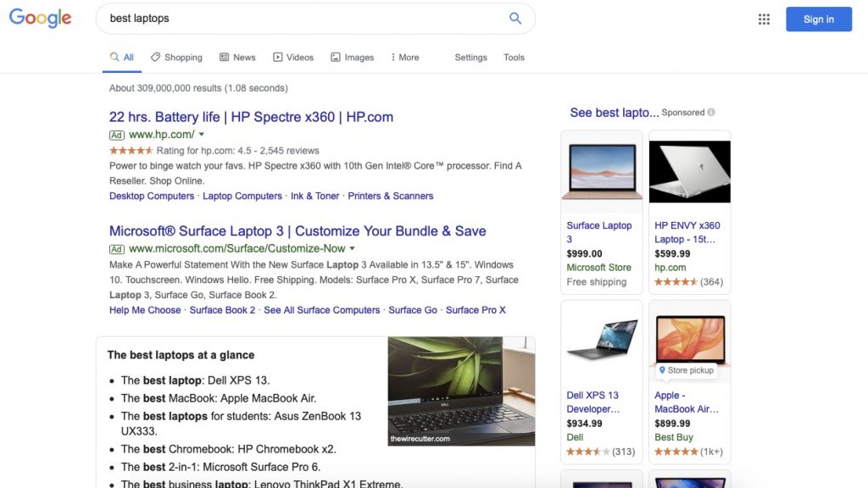Viewport: 868px width, 488px height.
Task: Click the Microsoft Surface Pro 6 bullet item
Action: tap(220, 467)
